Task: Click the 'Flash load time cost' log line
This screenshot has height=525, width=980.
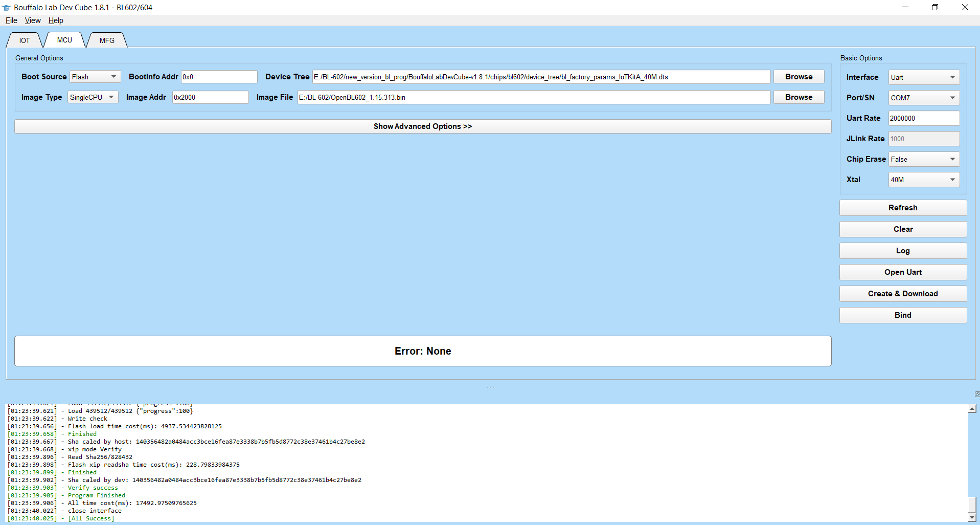Action: click(115, 426)
